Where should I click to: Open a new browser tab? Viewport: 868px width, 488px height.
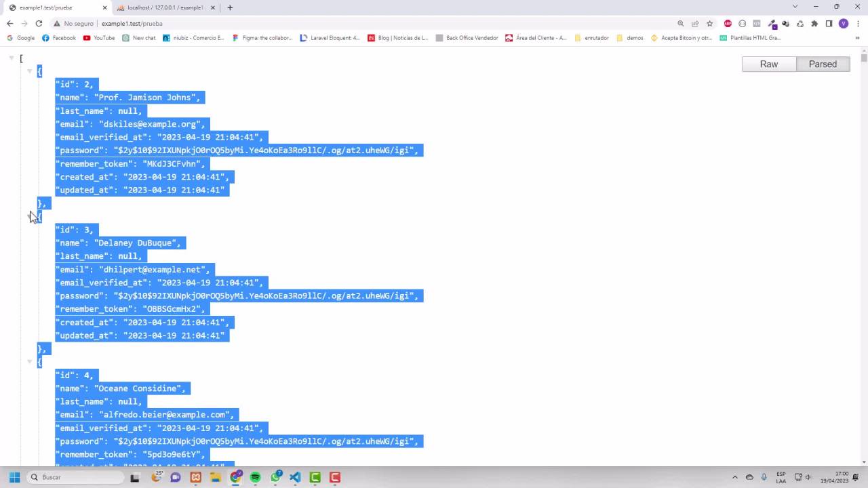point(230,7)
